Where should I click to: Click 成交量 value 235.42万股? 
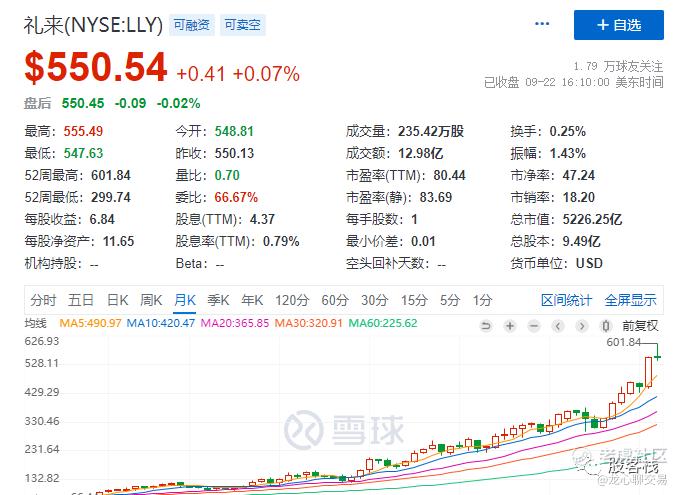(431, 131)
